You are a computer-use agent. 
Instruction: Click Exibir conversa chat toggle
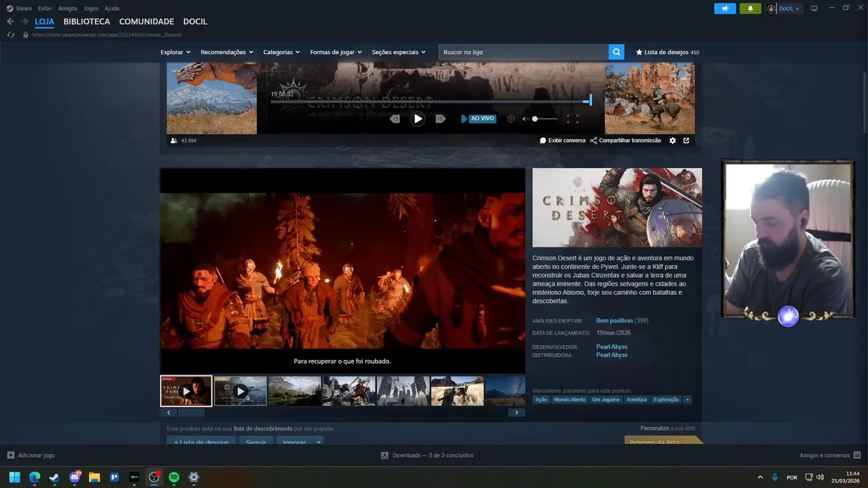tap(562, 140)
